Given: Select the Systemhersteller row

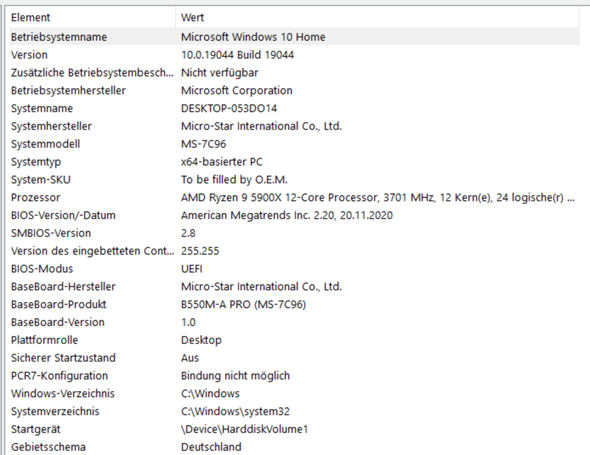Looking at the screenshot, I should (294, 126).
